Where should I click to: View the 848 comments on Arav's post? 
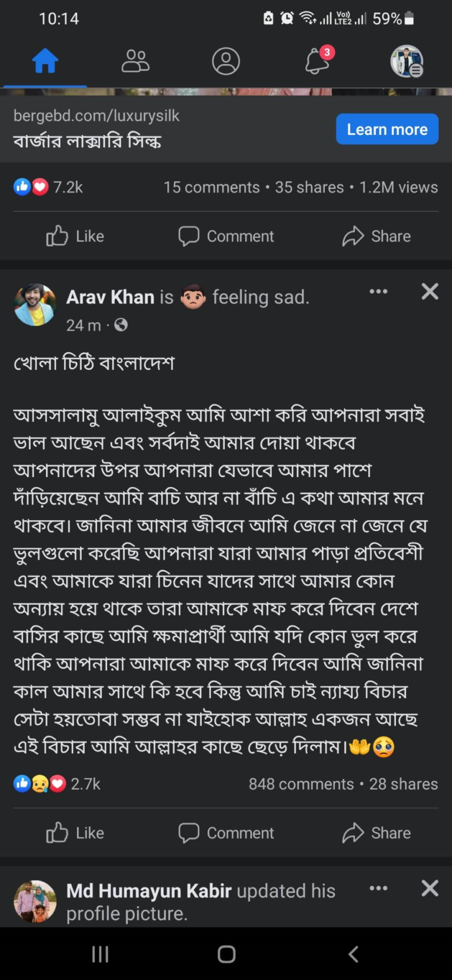(301, 784)
